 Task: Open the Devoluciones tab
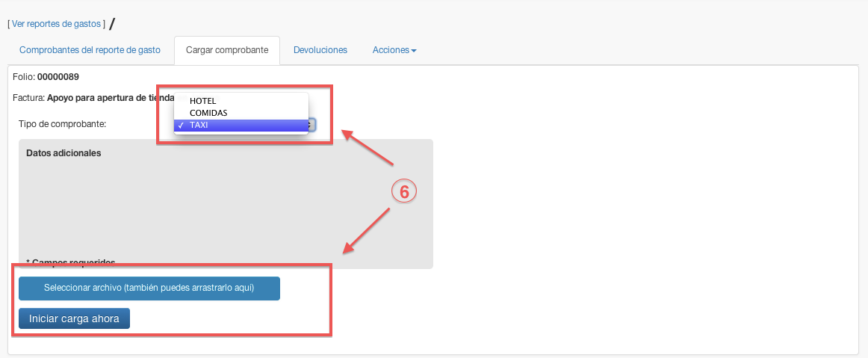(x=320, y=50)
